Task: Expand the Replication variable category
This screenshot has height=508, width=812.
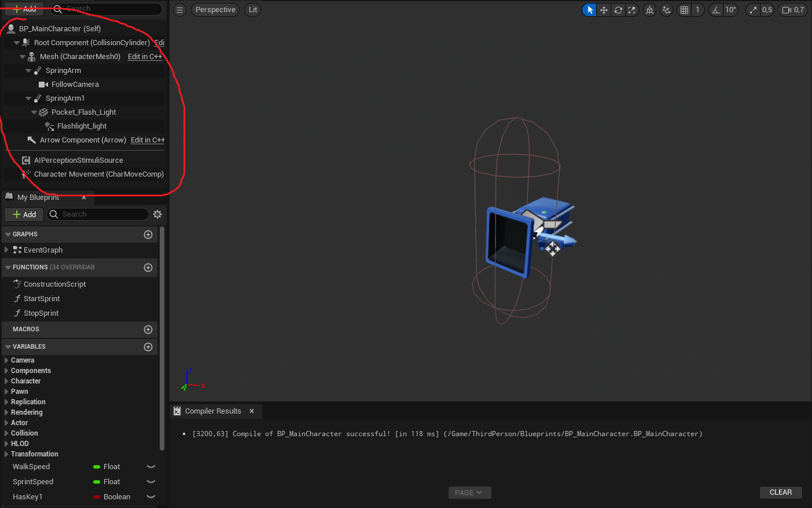Action: click(6, 402)
